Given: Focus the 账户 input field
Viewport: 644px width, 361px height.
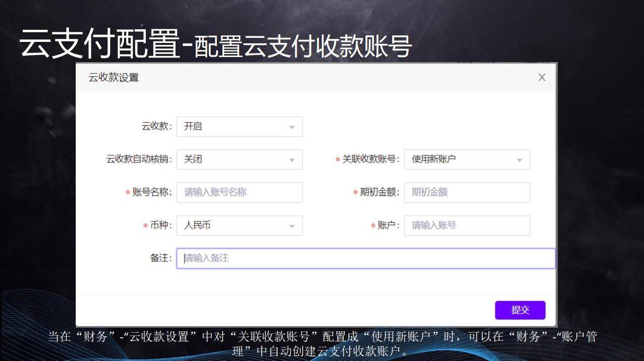Looking at the screenshot, I should pyautogui.click(x=467, y=226).
